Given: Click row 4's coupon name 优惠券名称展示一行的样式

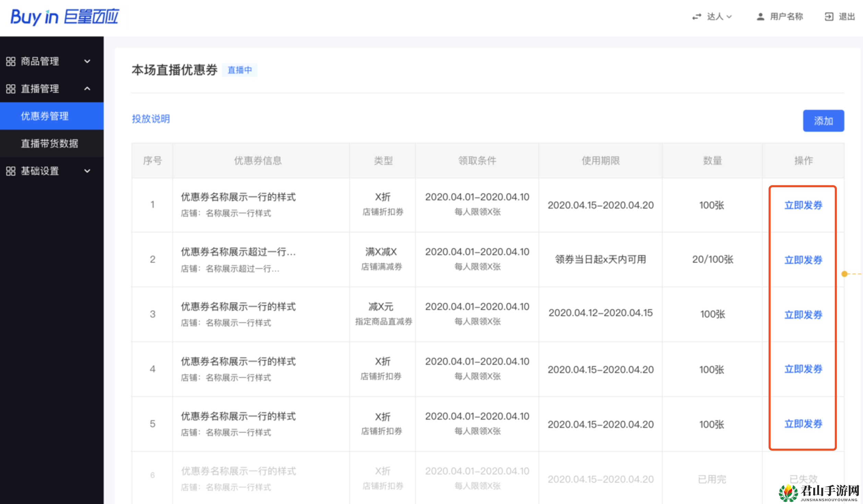Looking at the screenshot, I should coord(238,361).
